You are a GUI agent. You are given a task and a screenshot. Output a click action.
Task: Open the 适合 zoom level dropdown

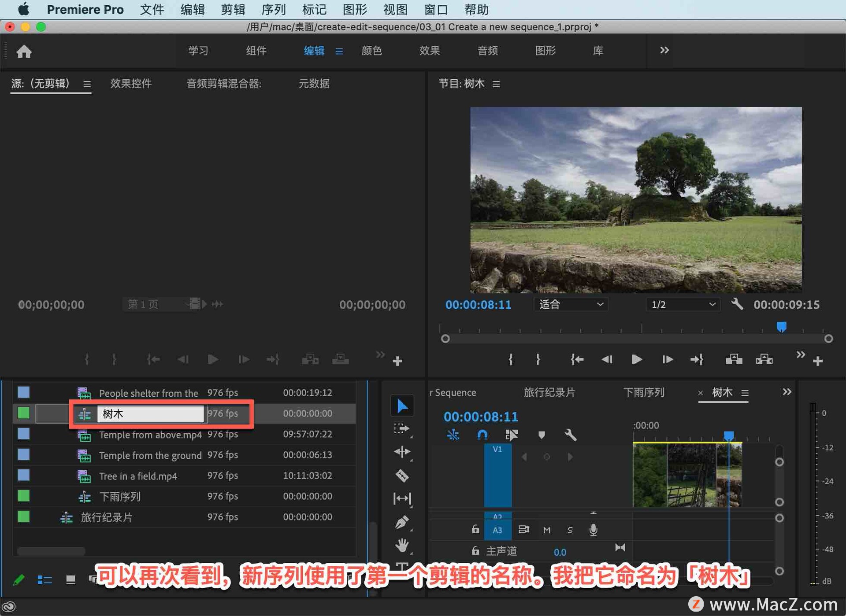[571, 304]
